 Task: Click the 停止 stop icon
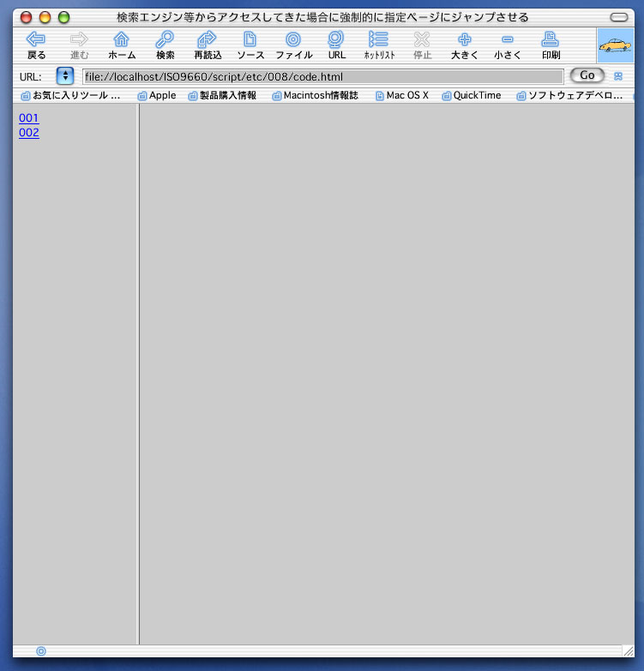point(422,39)
